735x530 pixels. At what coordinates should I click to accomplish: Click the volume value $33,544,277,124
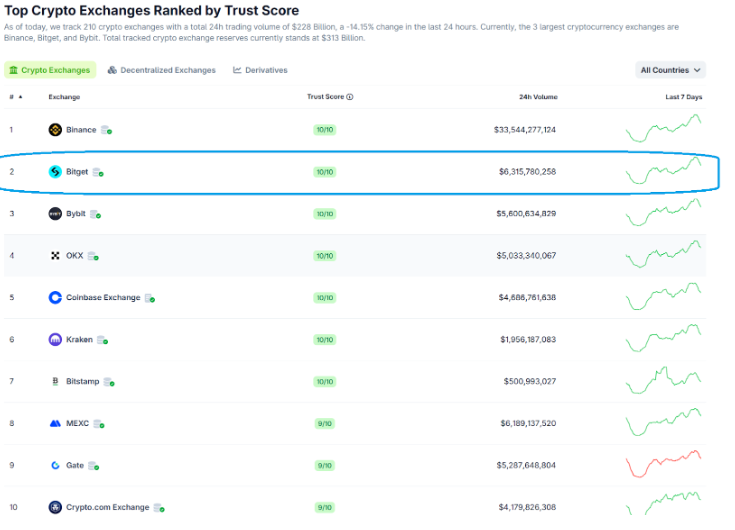point(525,130)
